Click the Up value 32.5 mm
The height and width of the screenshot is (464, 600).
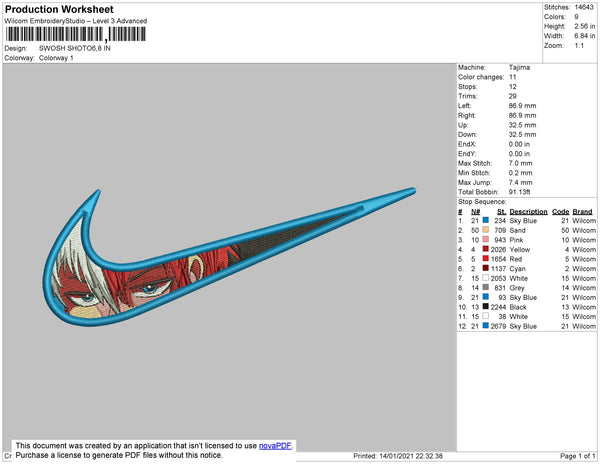tap(522, 125)
